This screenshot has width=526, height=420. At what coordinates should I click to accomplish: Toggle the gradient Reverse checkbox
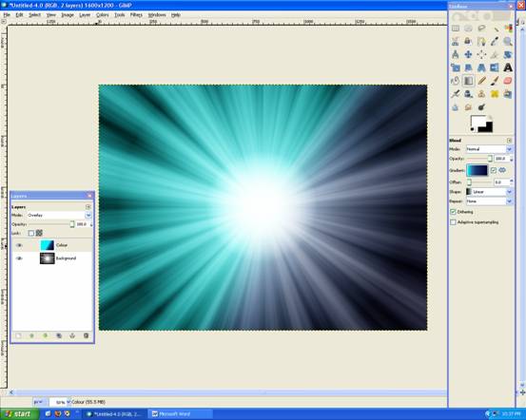click(x=494, y=170)
